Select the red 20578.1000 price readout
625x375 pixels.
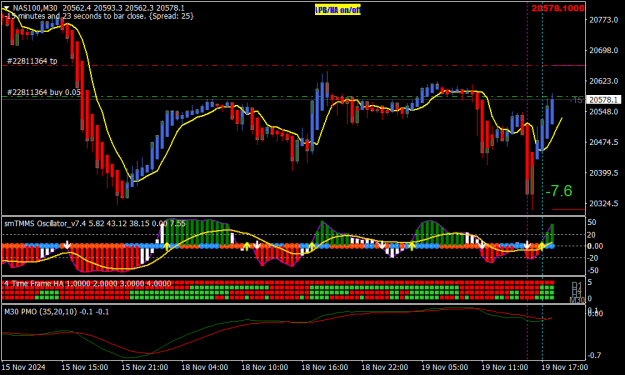point(558,8)
